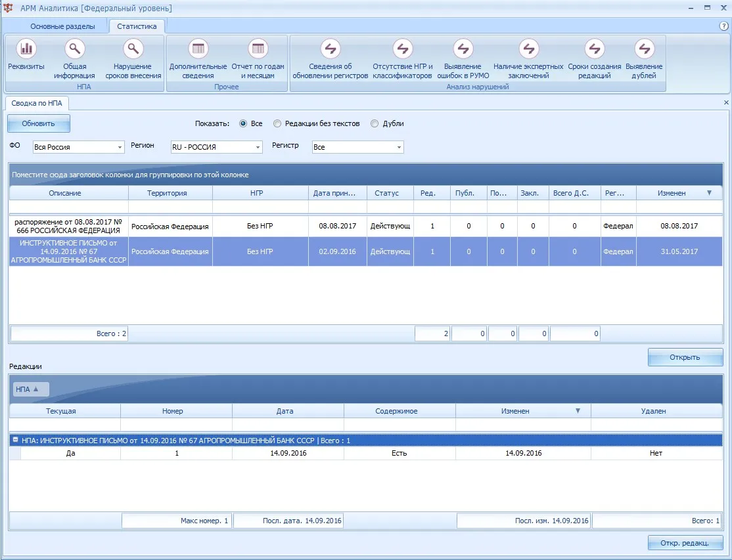This screenshot has width=732, height=560.
Task: Click the Дата column header in Редакции
Action: pyautogui.click(x=288, y=411)
